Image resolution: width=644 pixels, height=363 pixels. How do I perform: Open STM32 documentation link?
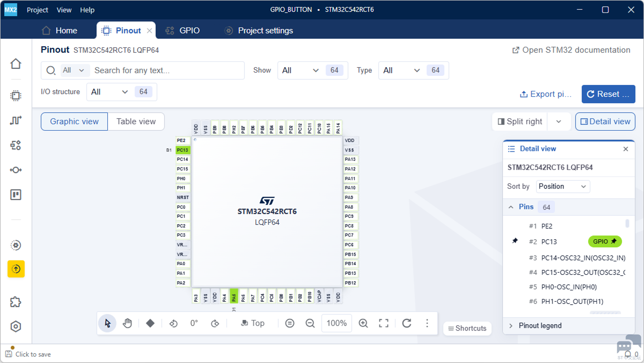[571, 50]
